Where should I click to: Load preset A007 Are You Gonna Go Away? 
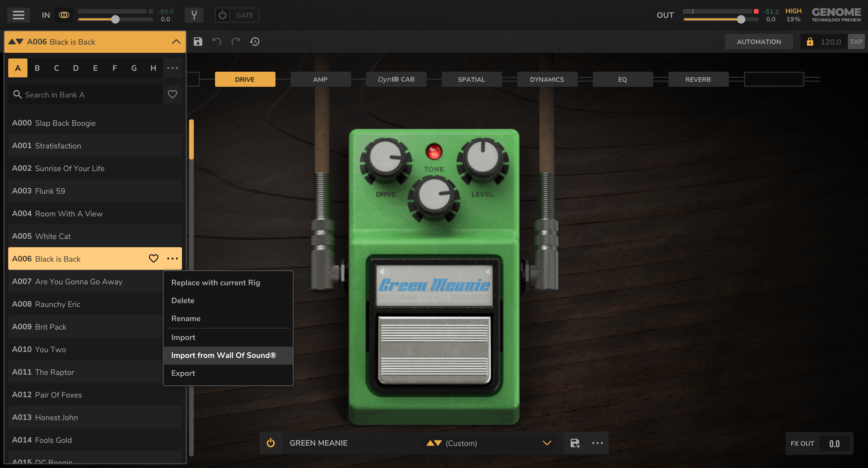pyautogui.click(x=86, y=281)
